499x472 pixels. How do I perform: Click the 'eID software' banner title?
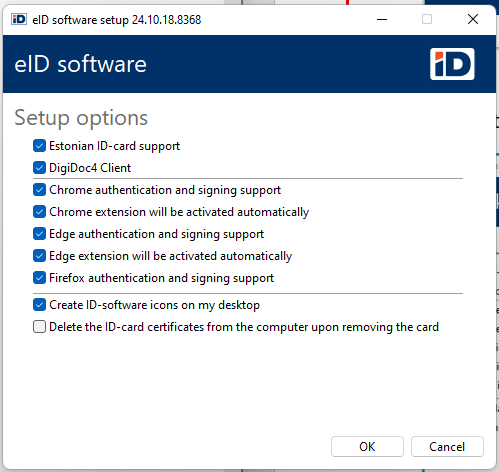[80, 64]
